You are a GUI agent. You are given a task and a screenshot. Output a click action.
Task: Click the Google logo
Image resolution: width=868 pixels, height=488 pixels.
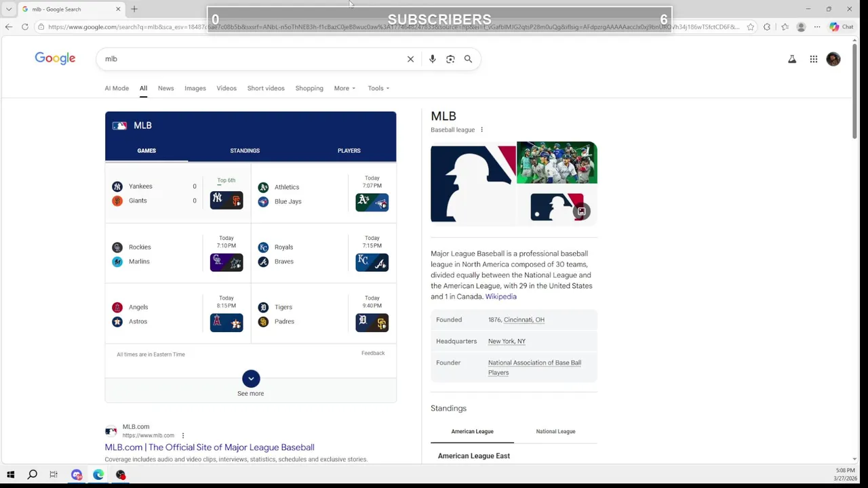[x=55, y=58]
